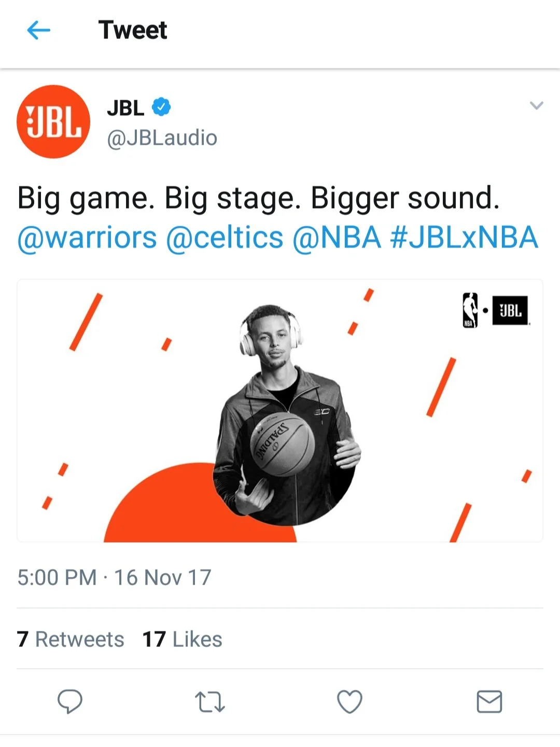Viewport: 560px width, 747px height.
Task: Click the Tweet header title
Action: [x=133, y=30]
